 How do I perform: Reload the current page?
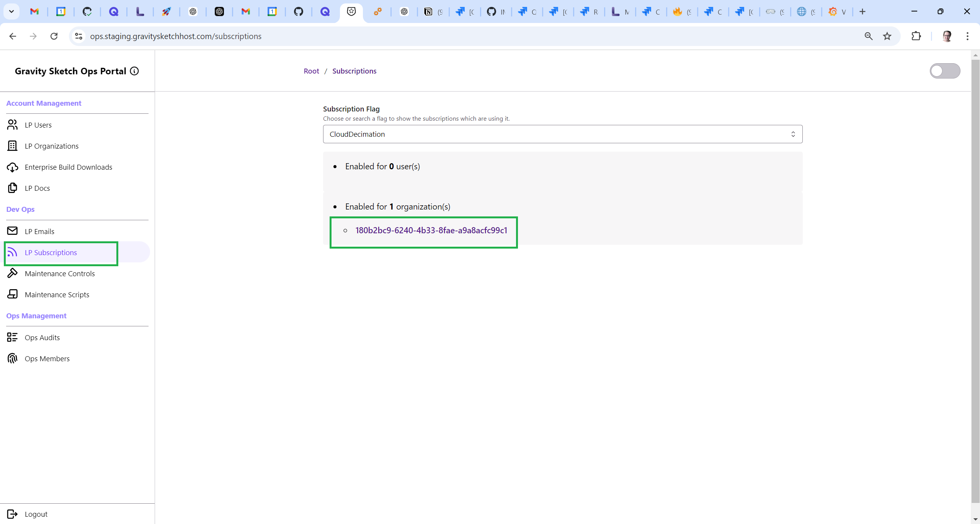[54, 36]
